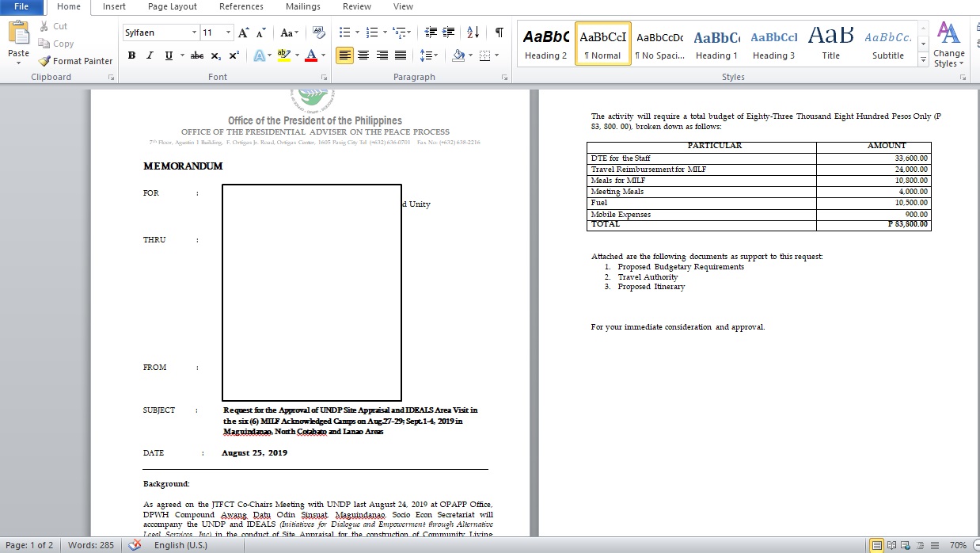Switch to Web Layout view
Screen dimensions: 980x553
[907, 545]
